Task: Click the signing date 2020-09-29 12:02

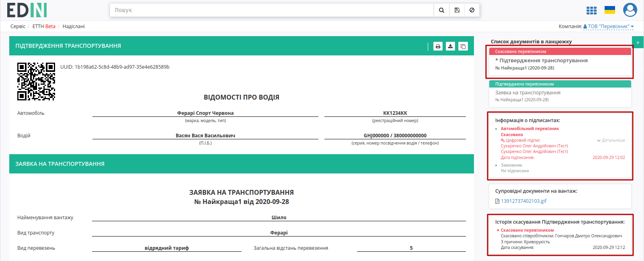Action: pos(609,157)
